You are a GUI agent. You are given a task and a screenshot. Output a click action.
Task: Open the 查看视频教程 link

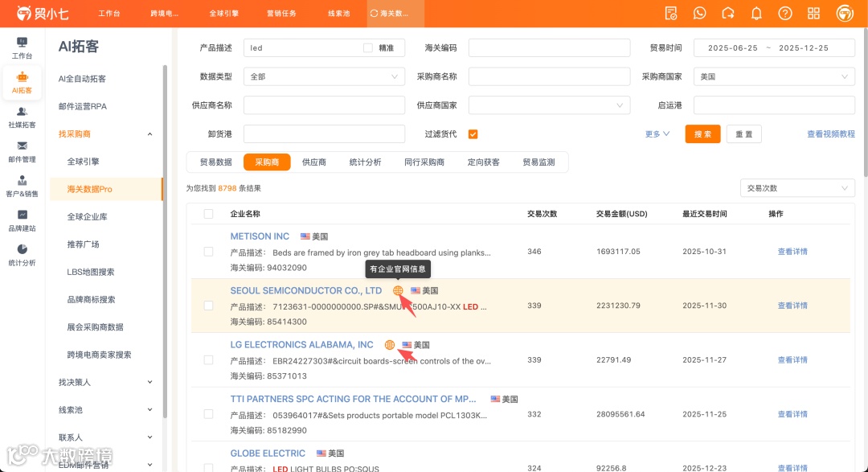830,134
